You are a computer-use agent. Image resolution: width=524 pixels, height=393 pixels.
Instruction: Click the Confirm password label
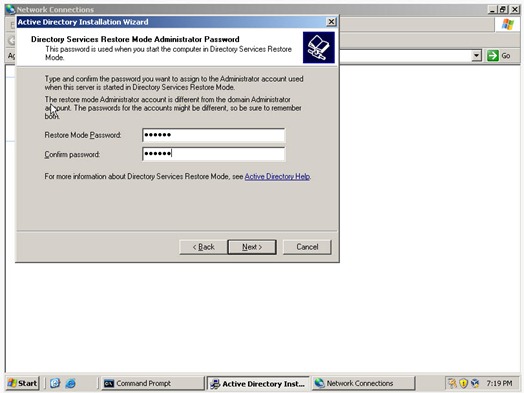(x=72, y=154)
